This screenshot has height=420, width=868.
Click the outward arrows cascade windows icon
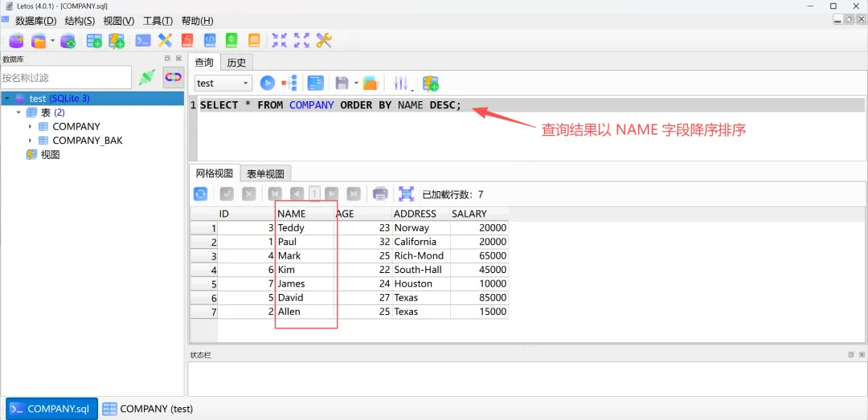point(301,40)
